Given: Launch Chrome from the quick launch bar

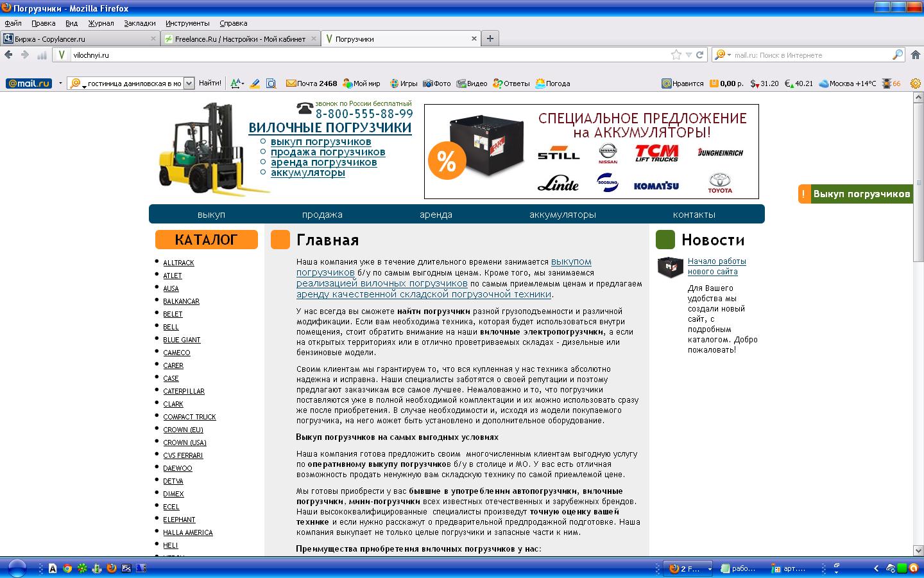Looking at the screenshot, I should coord(67,568).
